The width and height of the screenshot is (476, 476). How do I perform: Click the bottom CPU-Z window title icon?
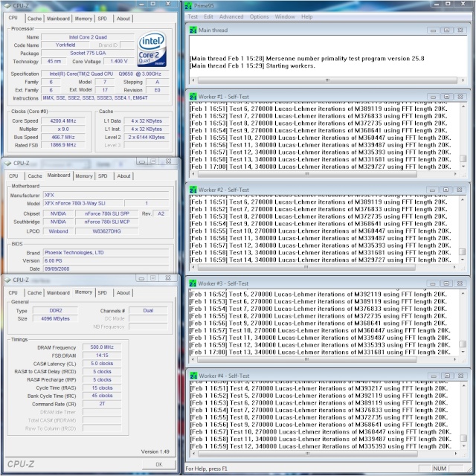7,280
